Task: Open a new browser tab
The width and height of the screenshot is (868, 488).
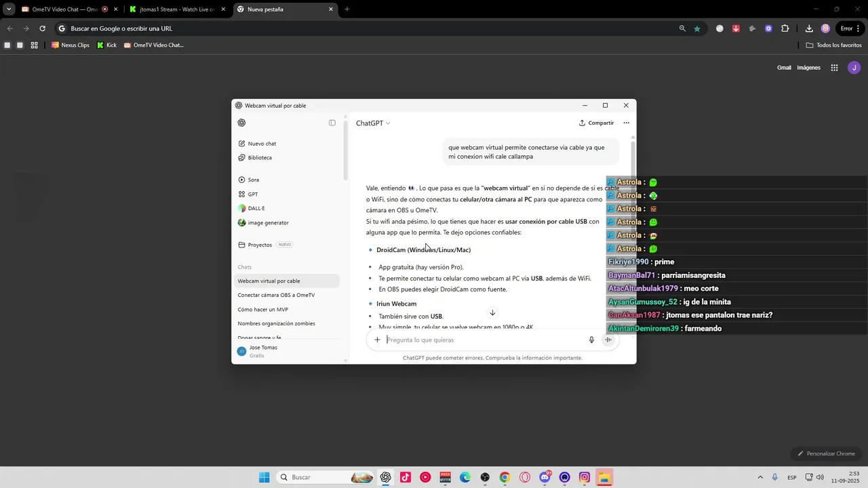Action: tap(347, 9)
